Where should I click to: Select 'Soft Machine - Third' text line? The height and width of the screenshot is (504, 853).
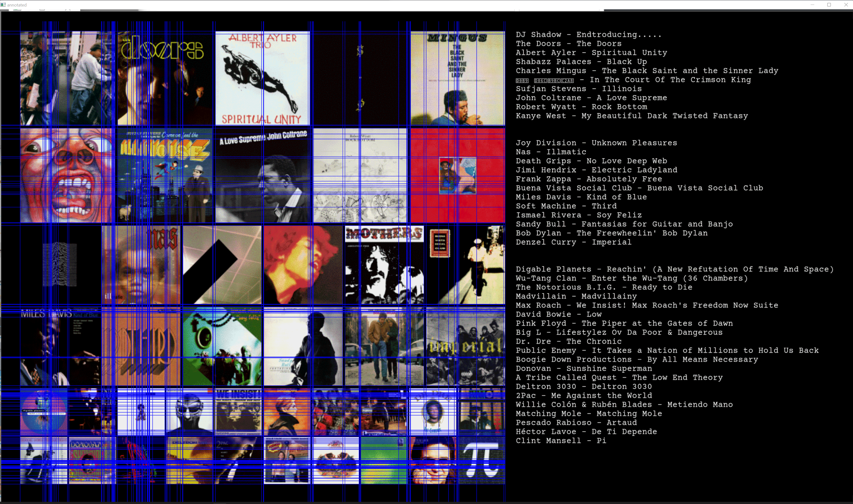point(566,206)
